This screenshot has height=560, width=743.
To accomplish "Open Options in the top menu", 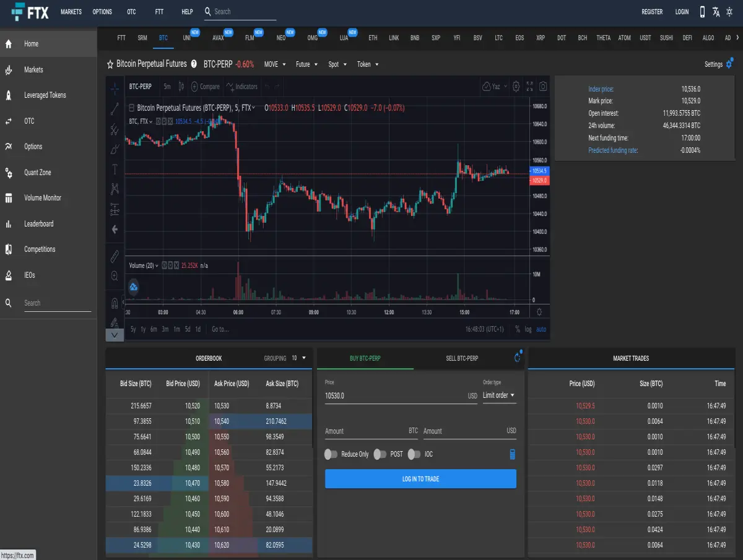I will coord(102,12).
